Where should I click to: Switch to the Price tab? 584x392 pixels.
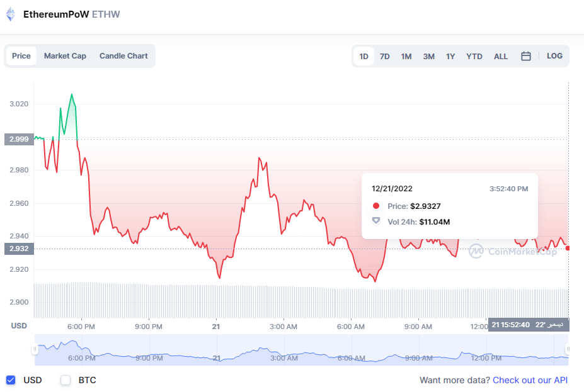[x=21, y=56]
